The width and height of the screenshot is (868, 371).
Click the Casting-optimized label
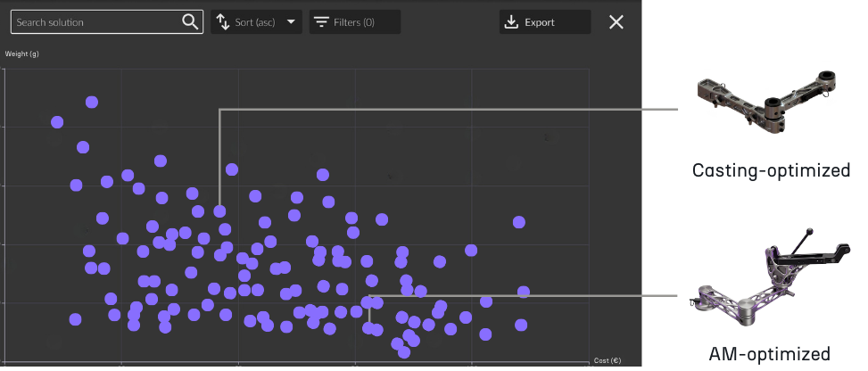coord(771,170)
